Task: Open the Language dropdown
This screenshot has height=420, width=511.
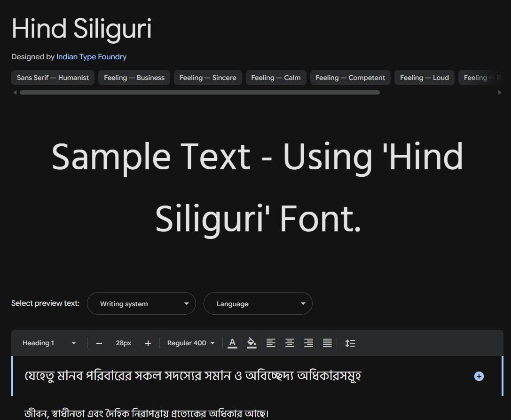Action: pos(258,303)
